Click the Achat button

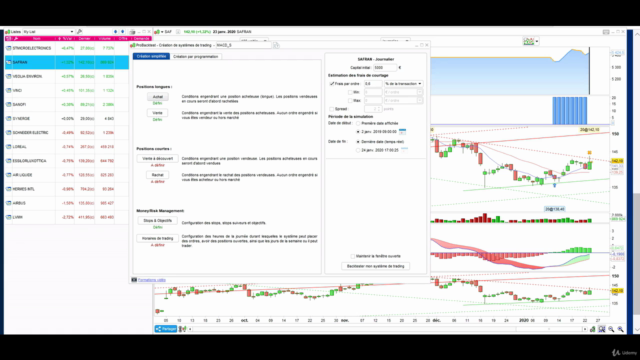pyautogui.click(x=158, y=97)
